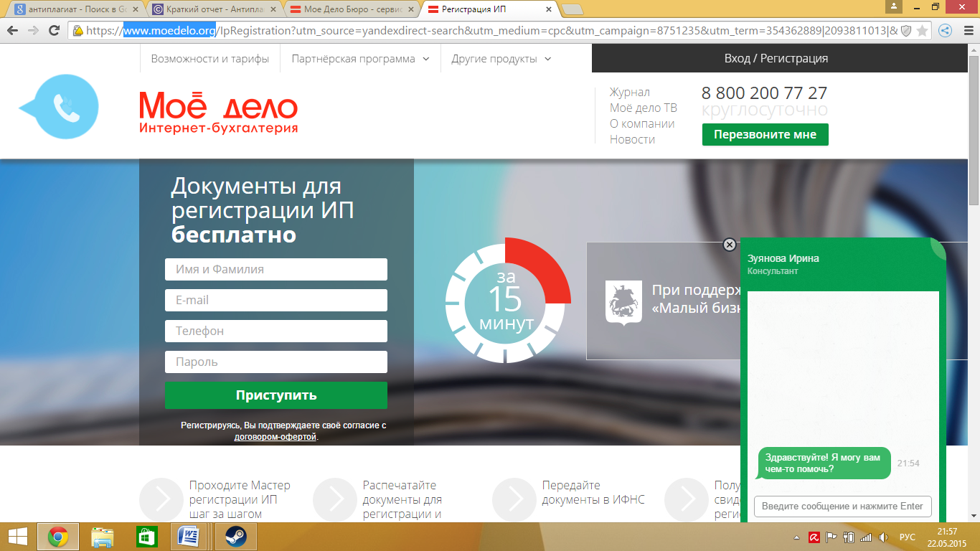980x551 pixels.
Task: Click the blue share extension icon
Action: point(946,30)
